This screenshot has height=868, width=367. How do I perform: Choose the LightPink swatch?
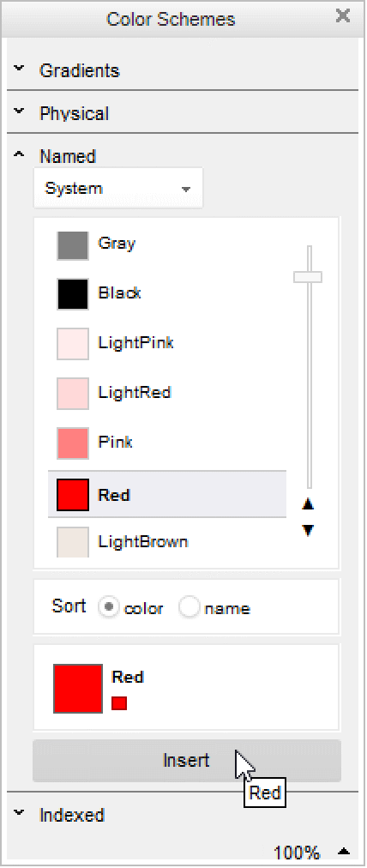(73, 344)
